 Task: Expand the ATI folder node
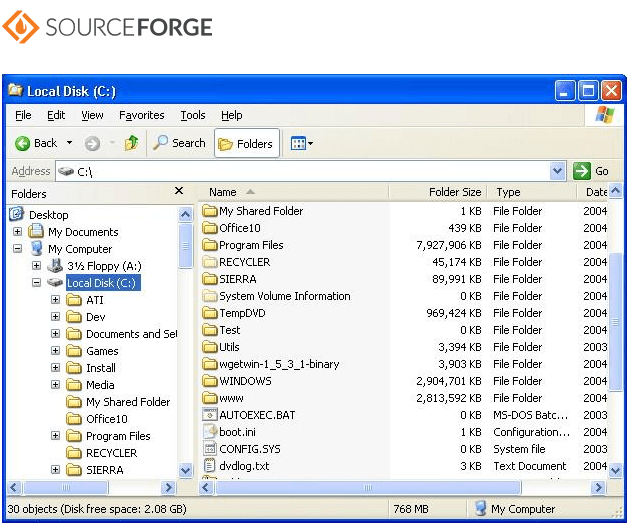pyautogui.click(x=55, y=299)
